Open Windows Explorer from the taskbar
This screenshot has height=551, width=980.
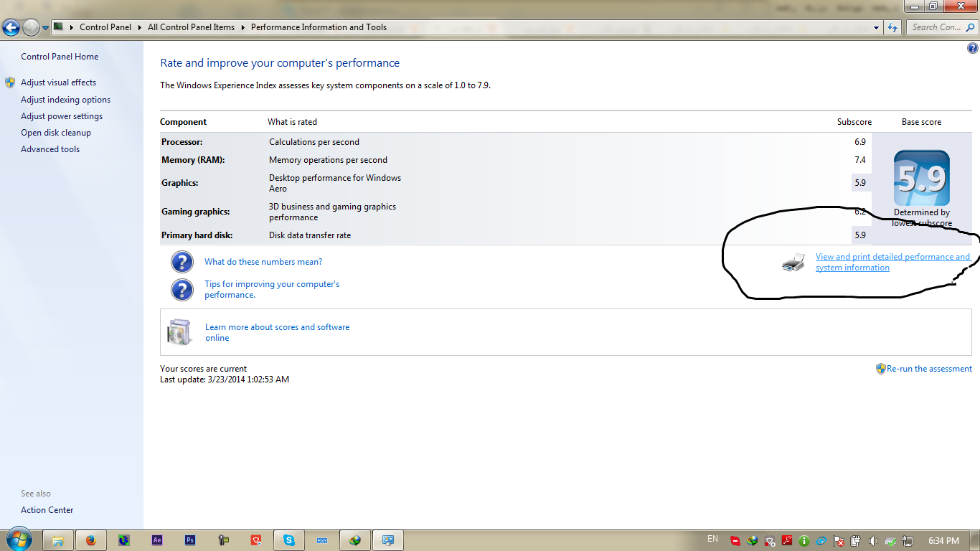coord(58,540)
